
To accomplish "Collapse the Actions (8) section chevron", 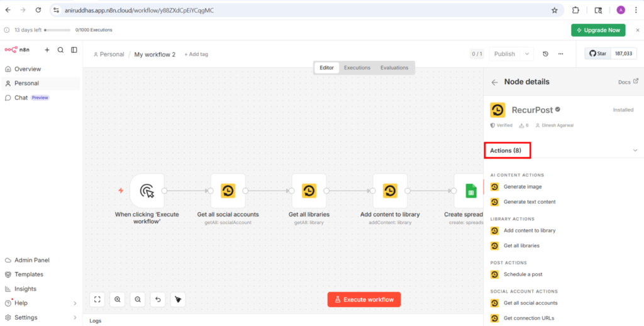I will [x=635, y=150].
